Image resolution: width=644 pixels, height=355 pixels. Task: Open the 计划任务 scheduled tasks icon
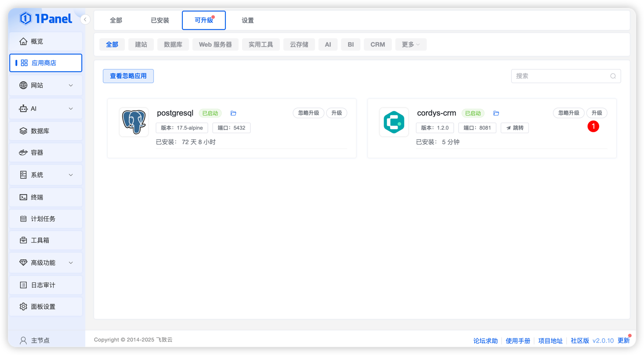click(x=24, y=218)
